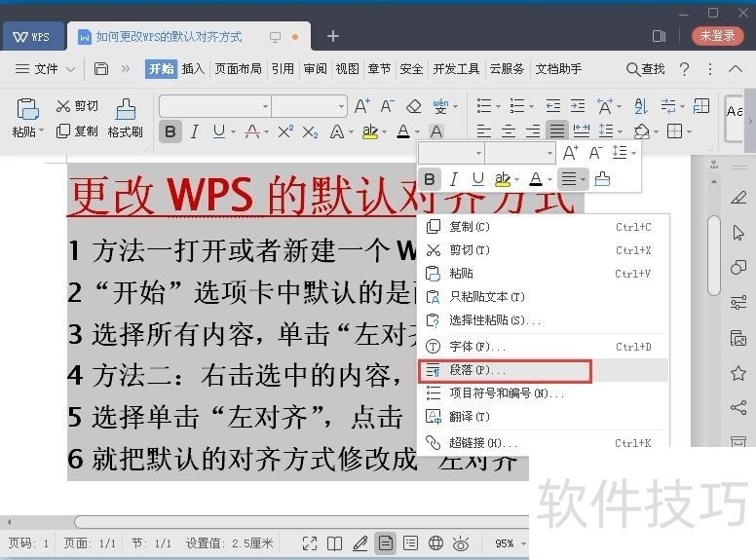Increase font size in mini toolbar

(570, 153)
